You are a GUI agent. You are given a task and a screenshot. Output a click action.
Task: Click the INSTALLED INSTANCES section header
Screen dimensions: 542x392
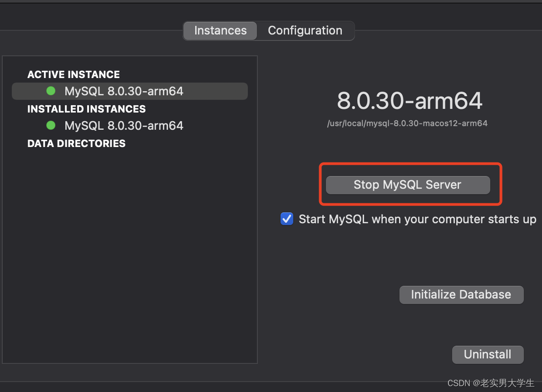click(x=86, y=109)
